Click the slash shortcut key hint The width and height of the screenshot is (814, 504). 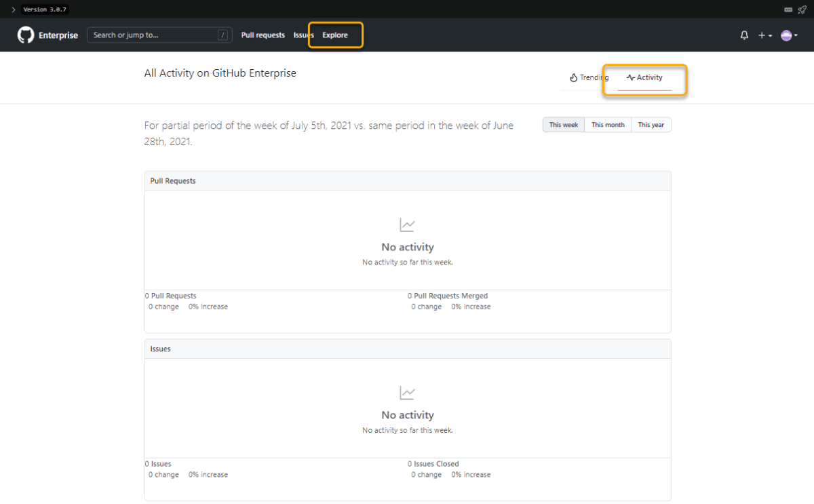click(223, 35)
